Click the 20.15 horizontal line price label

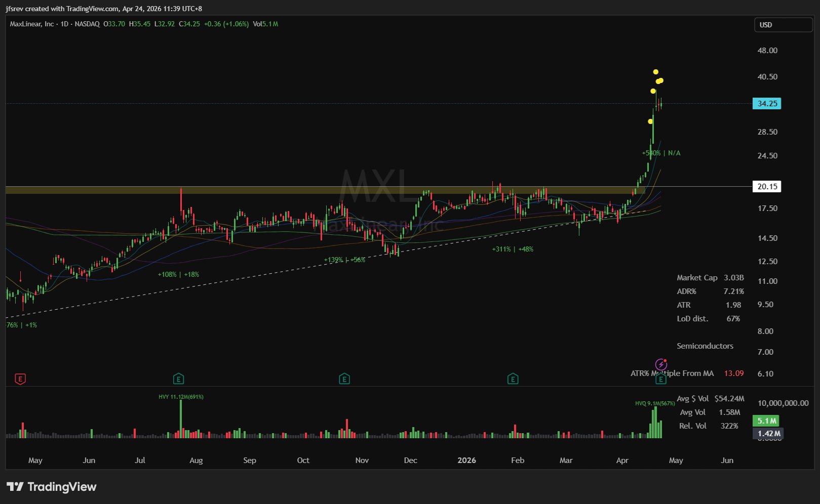[x=767, y=187]
